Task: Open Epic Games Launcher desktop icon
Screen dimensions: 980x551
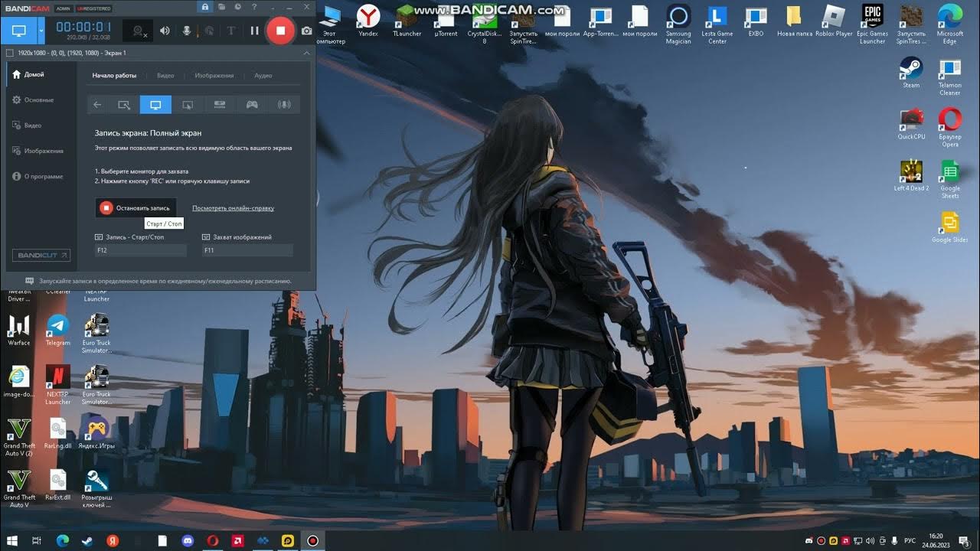Action: tap(872, 24)
